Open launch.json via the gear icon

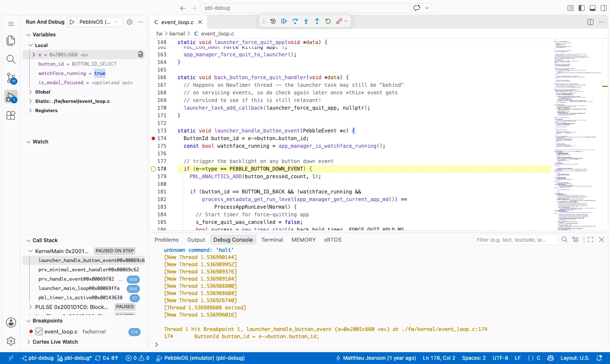(x=130, y=22)
